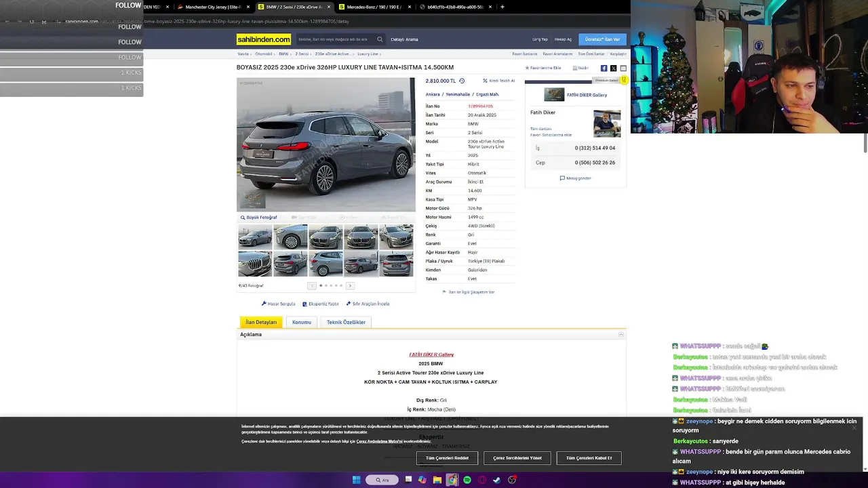Select last rear-view thumbnail in second row

pyautogui.click(x=396, y=264)
